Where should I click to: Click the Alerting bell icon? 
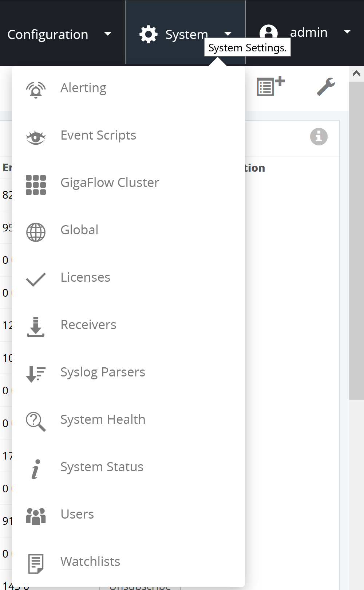click(x=36, y=90)
